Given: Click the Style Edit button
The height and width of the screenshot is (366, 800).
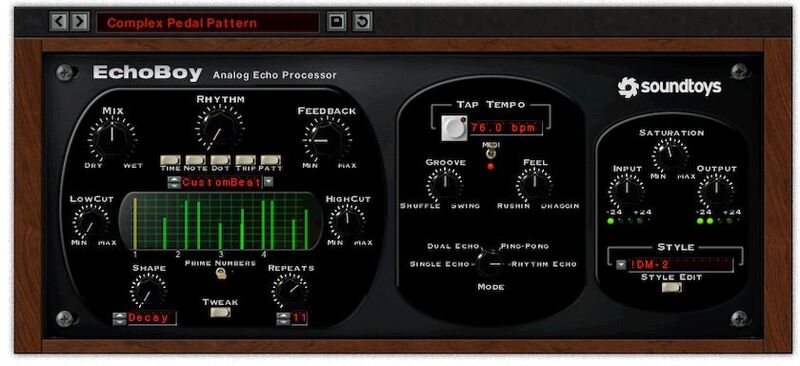Looking at the screenshot, I should [x=671, y=287].
